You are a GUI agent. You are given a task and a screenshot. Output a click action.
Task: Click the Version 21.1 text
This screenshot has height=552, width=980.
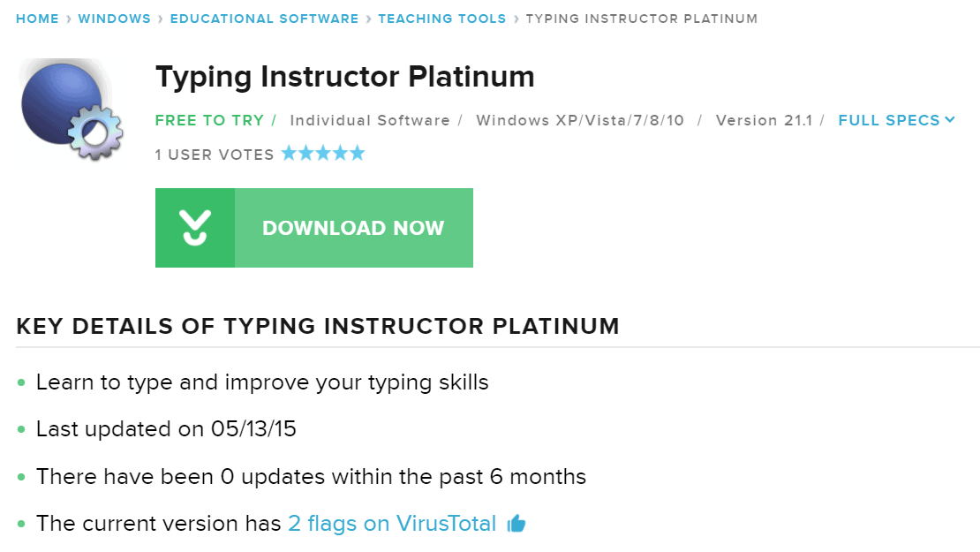pyautogui.click(x=764, y=120)
